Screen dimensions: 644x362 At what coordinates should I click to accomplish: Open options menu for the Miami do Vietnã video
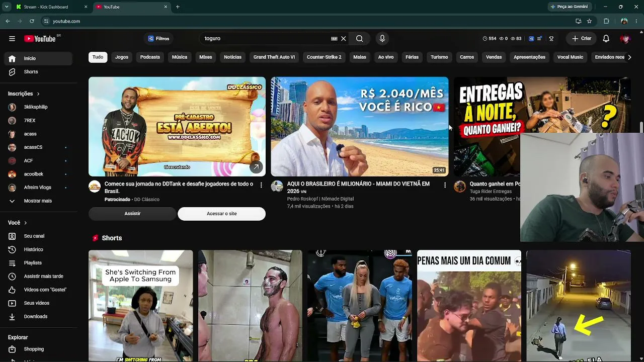coord(445,185)
